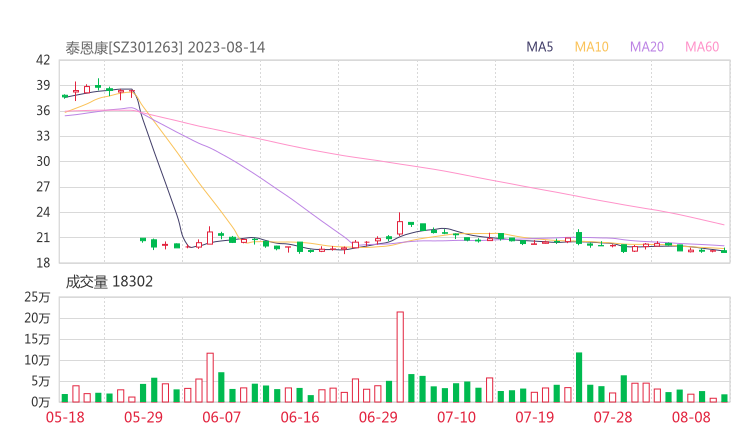
Task: Click the 30 price axis value
Action: [43, 161]
